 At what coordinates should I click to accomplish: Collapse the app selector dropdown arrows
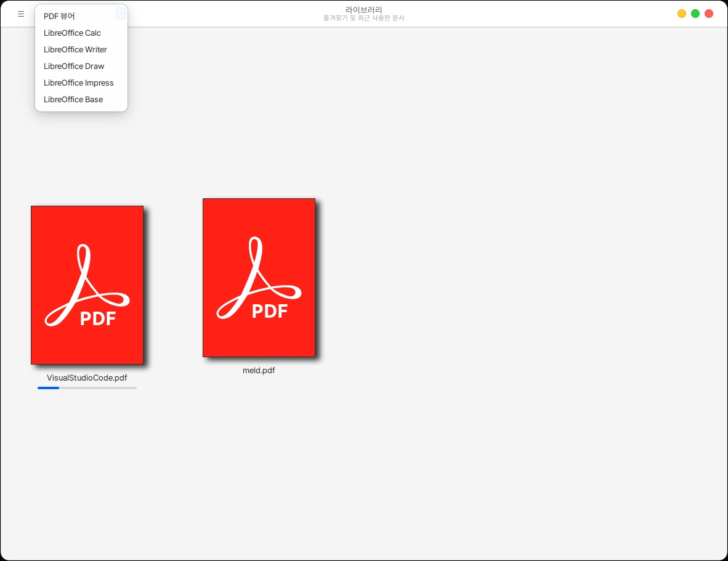click(121, 14)
